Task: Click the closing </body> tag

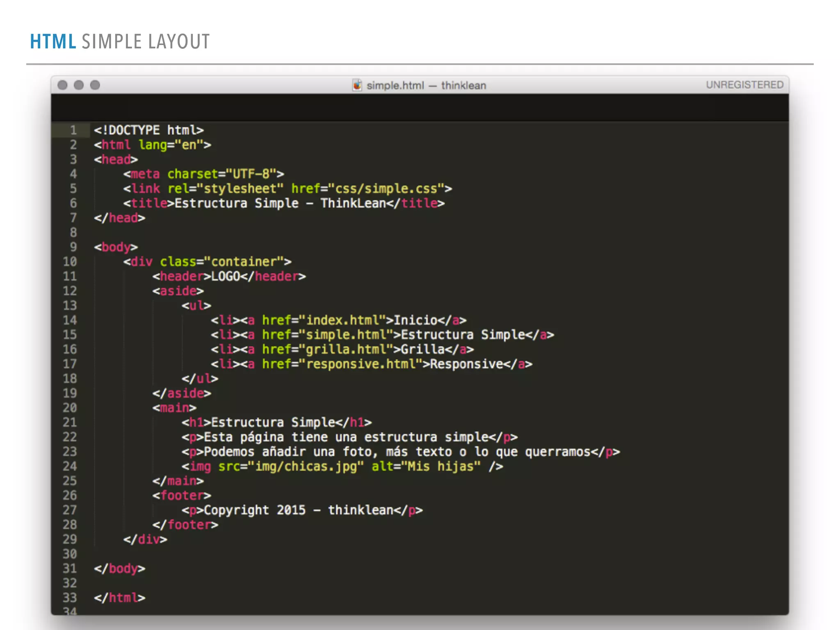Action: (120, 568)
